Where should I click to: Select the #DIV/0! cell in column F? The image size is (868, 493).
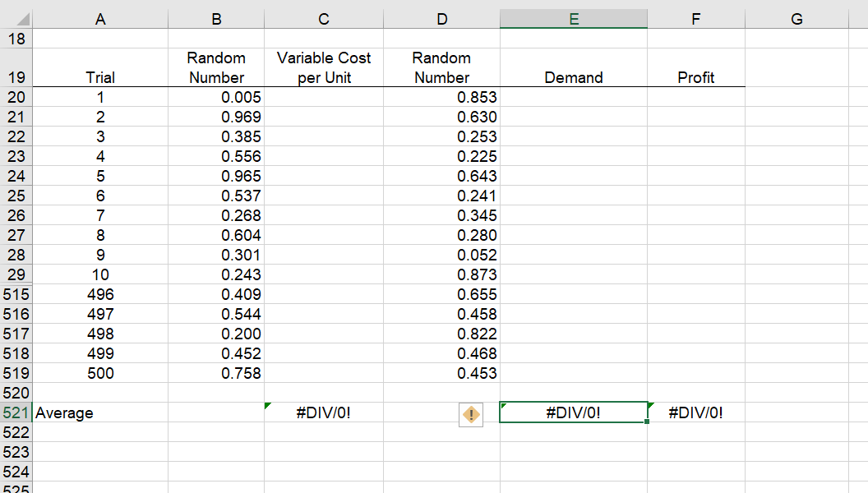pos(696,412)
